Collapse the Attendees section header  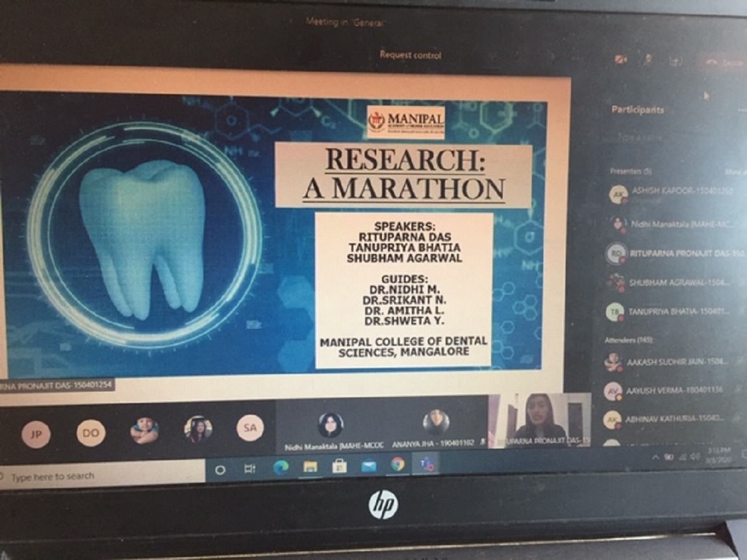click(x=629, y=340)
